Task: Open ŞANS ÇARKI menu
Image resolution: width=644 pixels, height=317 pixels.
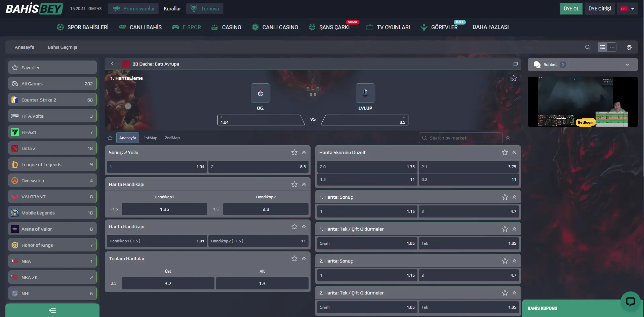Action: click(329, 27)
